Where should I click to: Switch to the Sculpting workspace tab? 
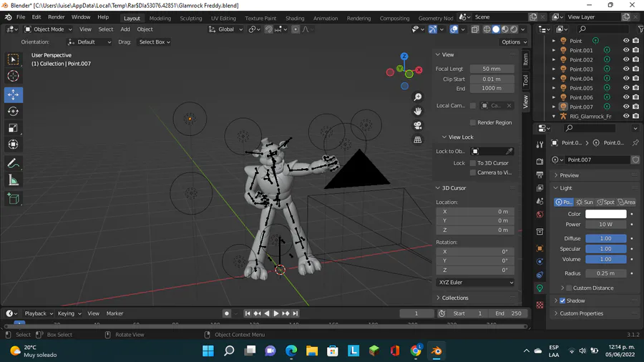[x=190, y=18]
